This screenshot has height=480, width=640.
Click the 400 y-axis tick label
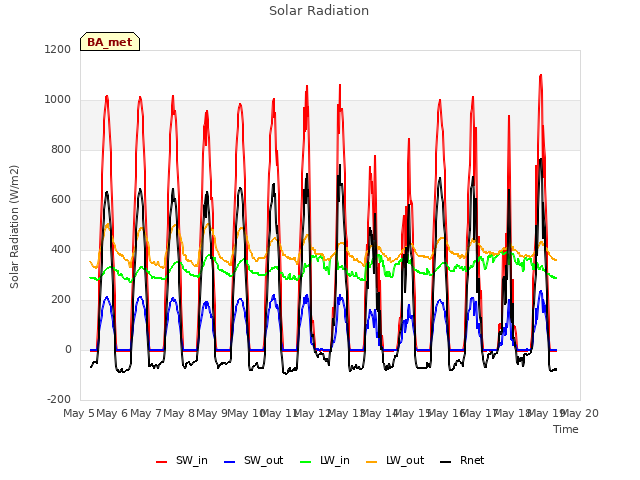[x=61, y=249]
